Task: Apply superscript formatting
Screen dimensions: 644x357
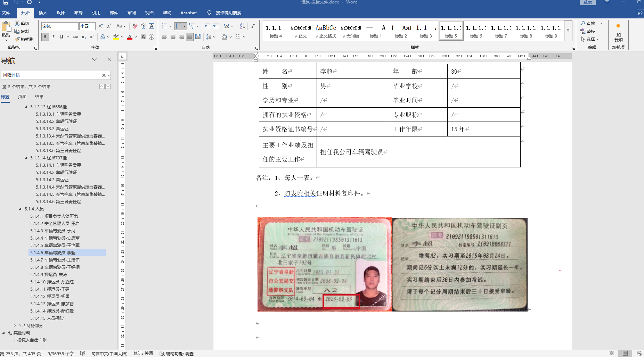Action: (92, 37)
